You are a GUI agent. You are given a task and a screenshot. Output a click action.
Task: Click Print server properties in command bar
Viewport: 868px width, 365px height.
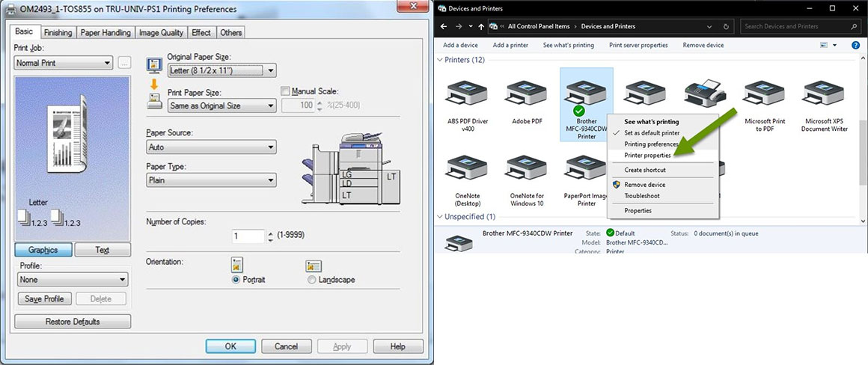coord(638,46)
